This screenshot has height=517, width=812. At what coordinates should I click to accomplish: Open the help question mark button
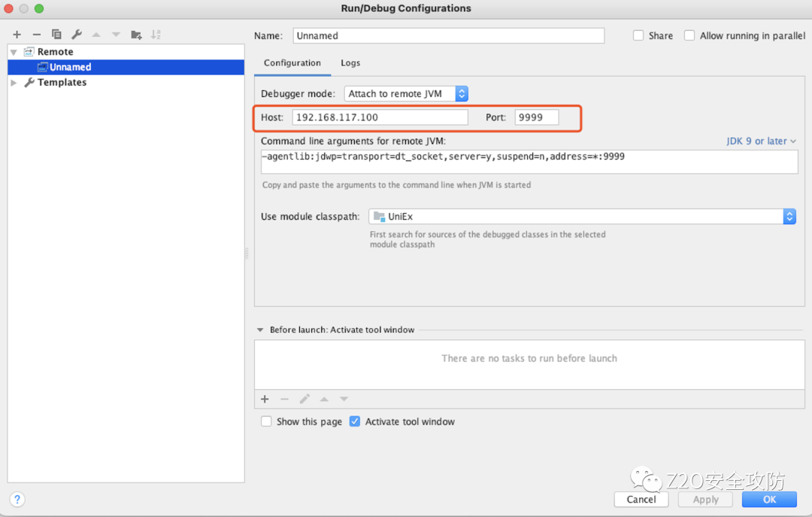pyautogui.click(x=17, y=500)
